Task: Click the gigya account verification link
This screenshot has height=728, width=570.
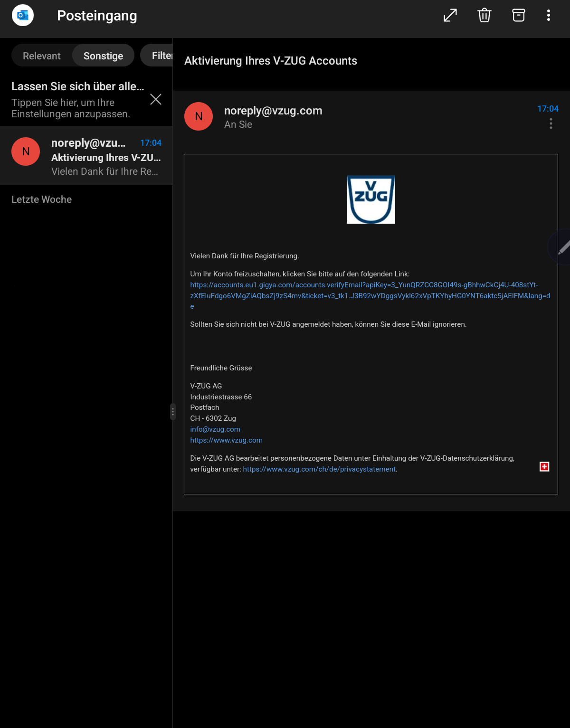Action: pos(370,295)
